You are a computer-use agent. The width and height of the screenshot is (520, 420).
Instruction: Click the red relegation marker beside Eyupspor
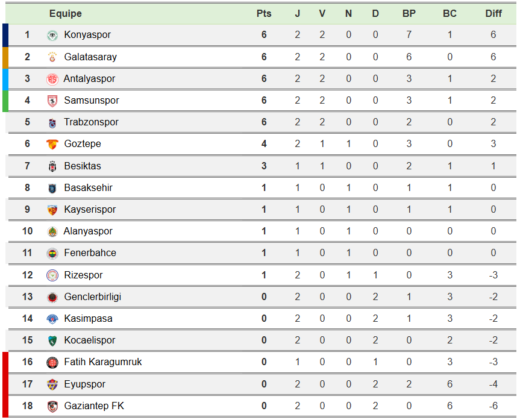5,384
